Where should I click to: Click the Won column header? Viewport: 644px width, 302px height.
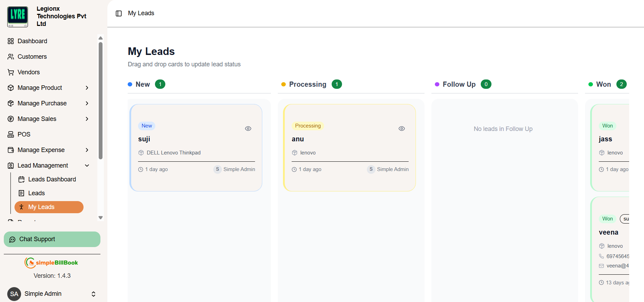[x=604, y=84]
